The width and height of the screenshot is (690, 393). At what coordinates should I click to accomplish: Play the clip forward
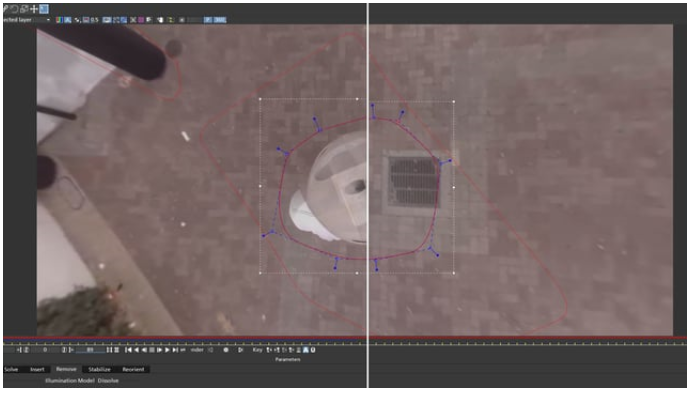coord(167,350)
